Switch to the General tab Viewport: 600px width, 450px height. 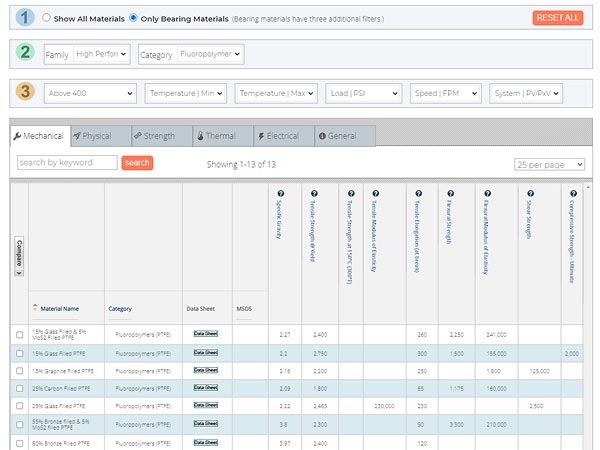pos(345,136)
